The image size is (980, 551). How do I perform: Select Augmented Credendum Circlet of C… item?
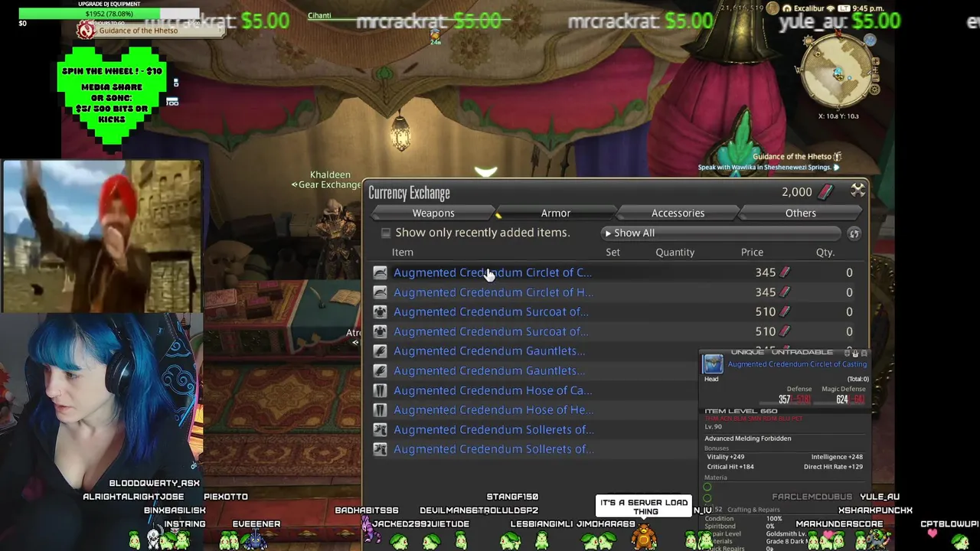point(492,272)
